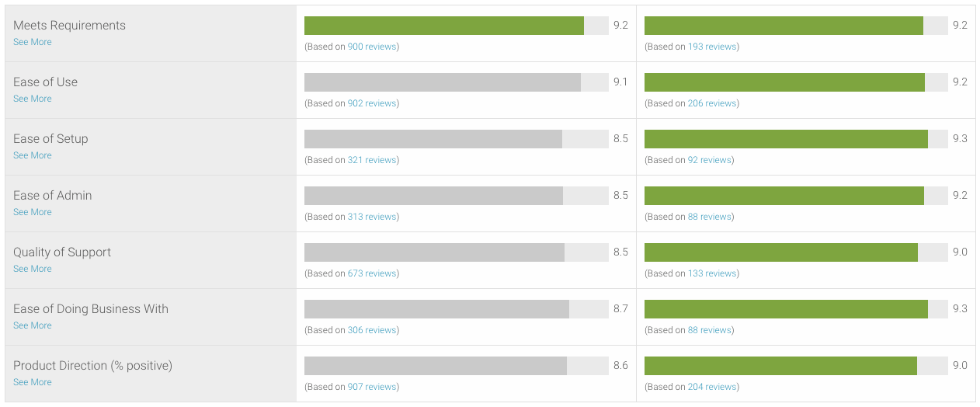Open the 193 reviews link
The width and height of the screenshot is (980, 407).
tap(712, 47)
